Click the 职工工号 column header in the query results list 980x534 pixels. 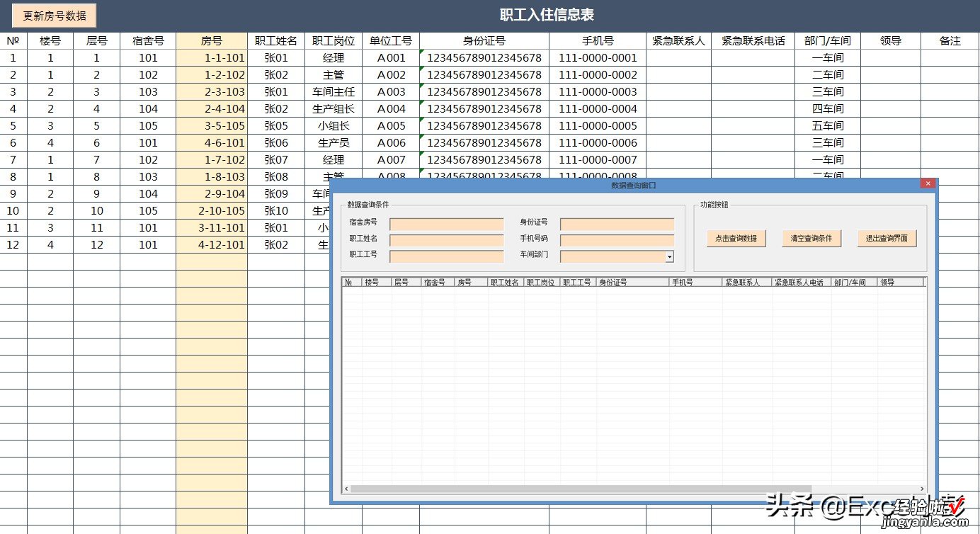[578, 282]
